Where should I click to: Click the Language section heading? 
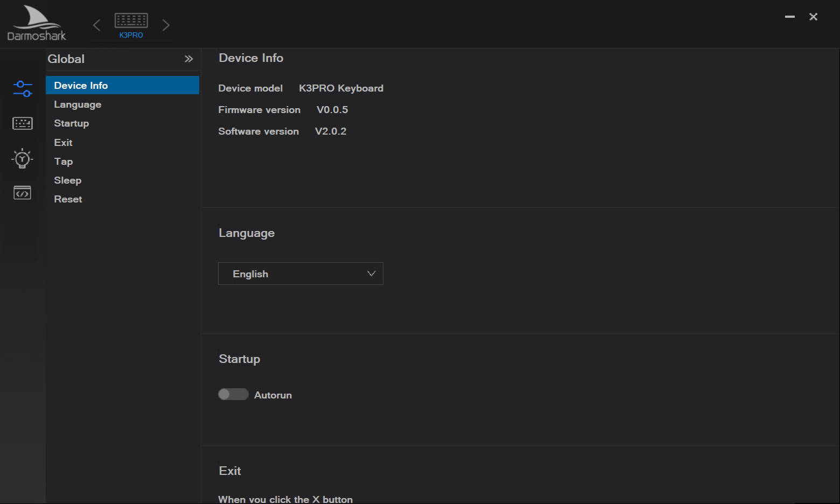tap(247, 233)
